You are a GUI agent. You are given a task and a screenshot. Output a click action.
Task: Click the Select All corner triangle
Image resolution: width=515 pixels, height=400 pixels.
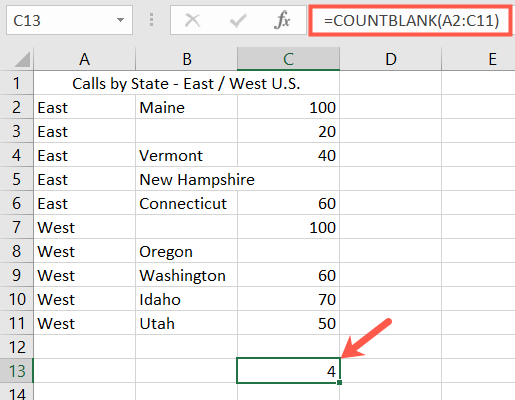pos(22,60)
